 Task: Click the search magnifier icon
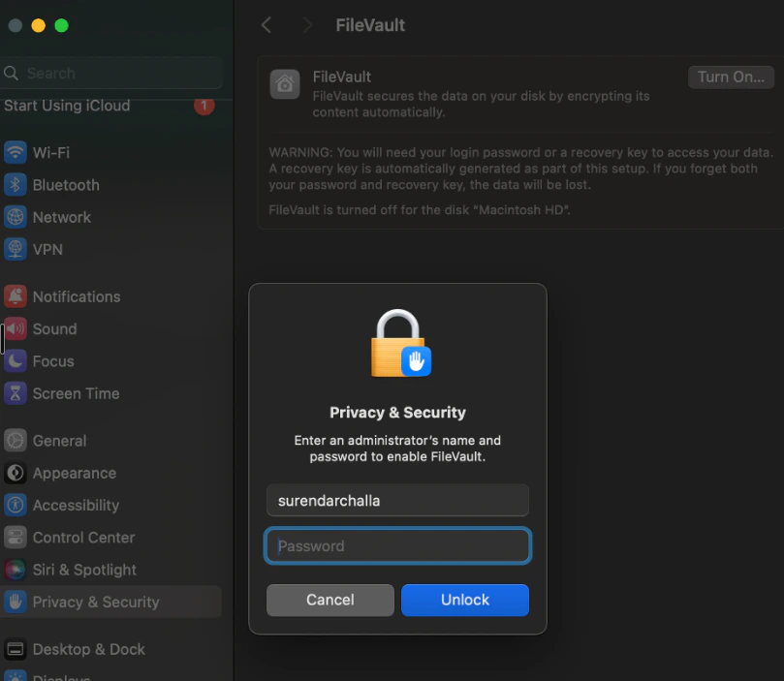point(11,74)
